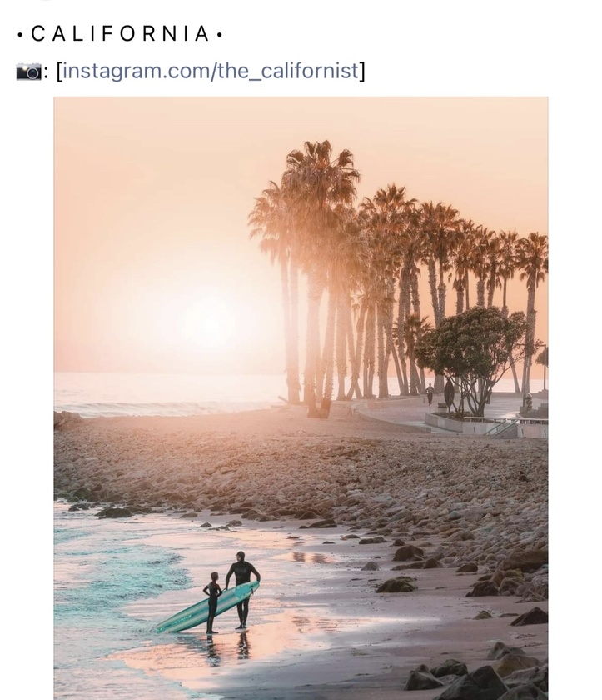This screenshot has height=700, width=602.
Task: Click the bullet dot after CALIFORNIA
Action: pos(219,34)
